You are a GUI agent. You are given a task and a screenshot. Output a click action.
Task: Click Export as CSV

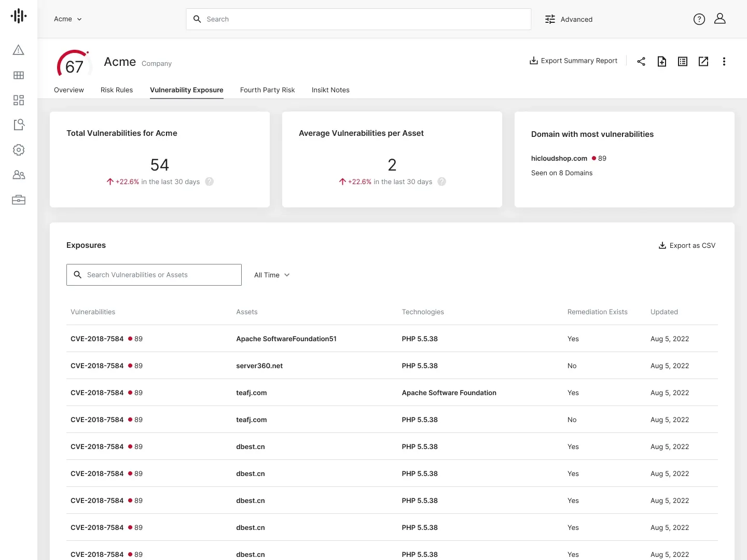tap(687, 245)
